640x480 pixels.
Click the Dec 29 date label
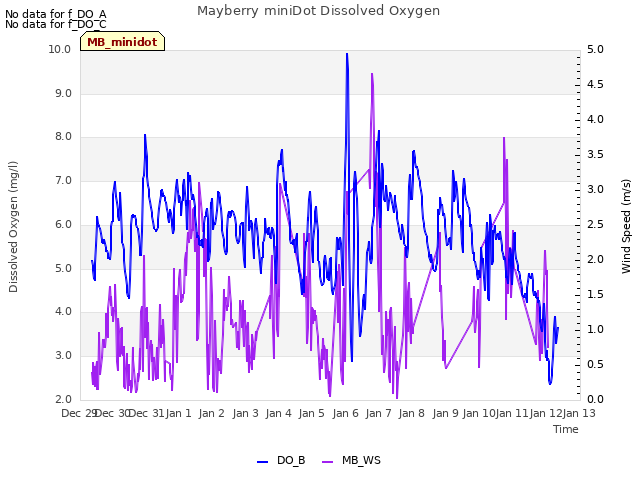[78, 413]
